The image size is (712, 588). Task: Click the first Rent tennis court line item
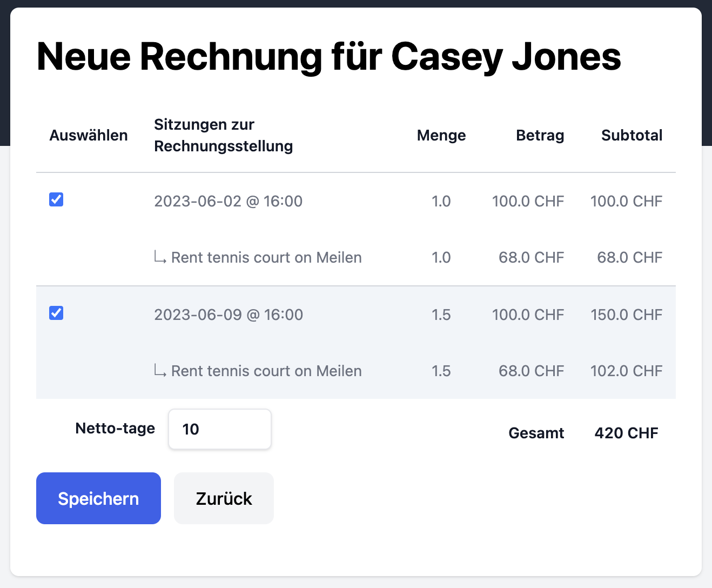pyautogui.click(x=266, y=257)
